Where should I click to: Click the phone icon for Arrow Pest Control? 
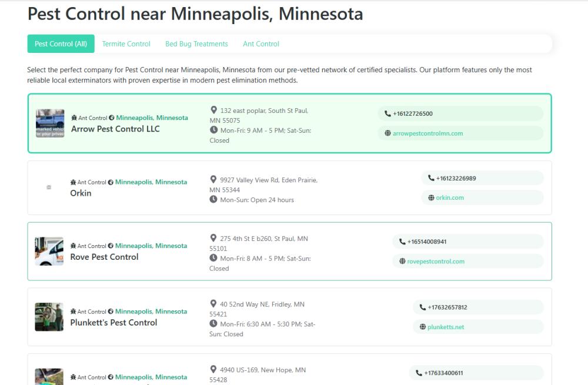click(x=387, y=114)
